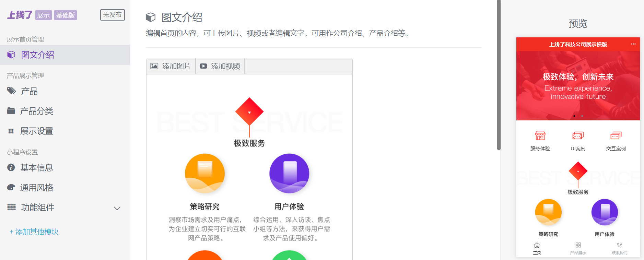Click the 上线了 logo
644x260 pixels.
20,15
